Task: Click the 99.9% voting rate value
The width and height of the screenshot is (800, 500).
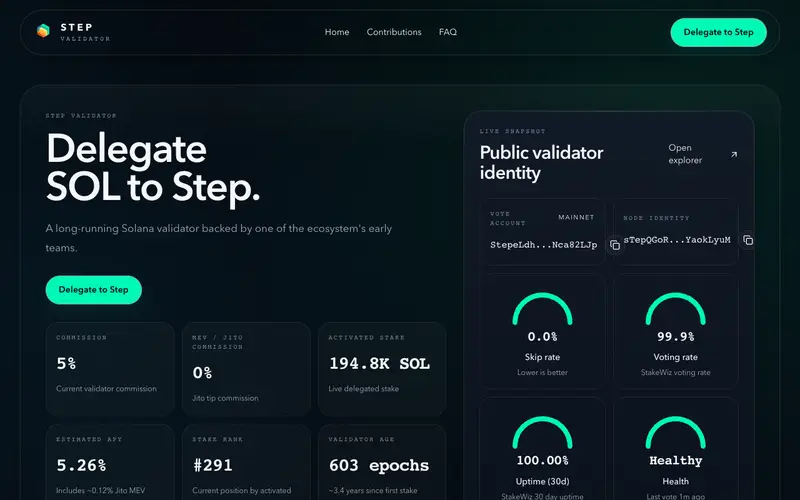Action: tap(676, 337)
